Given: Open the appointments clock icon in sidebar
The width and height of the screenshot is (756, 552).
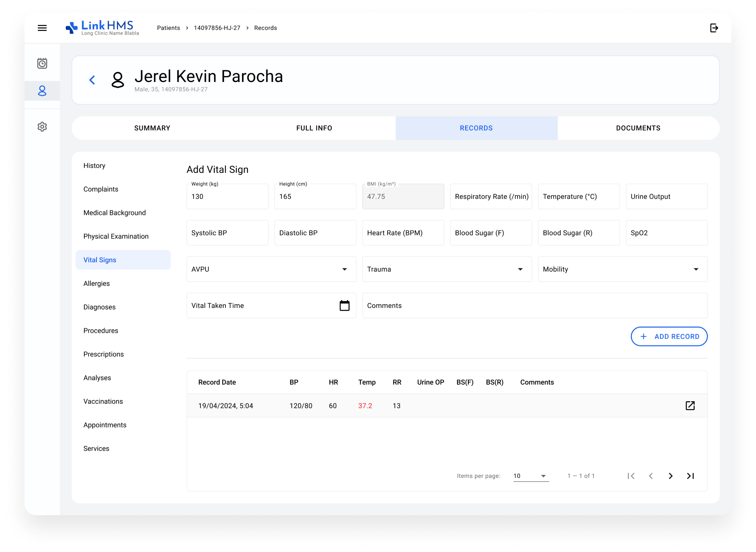Looking at the screenshot, I should 42,63.
